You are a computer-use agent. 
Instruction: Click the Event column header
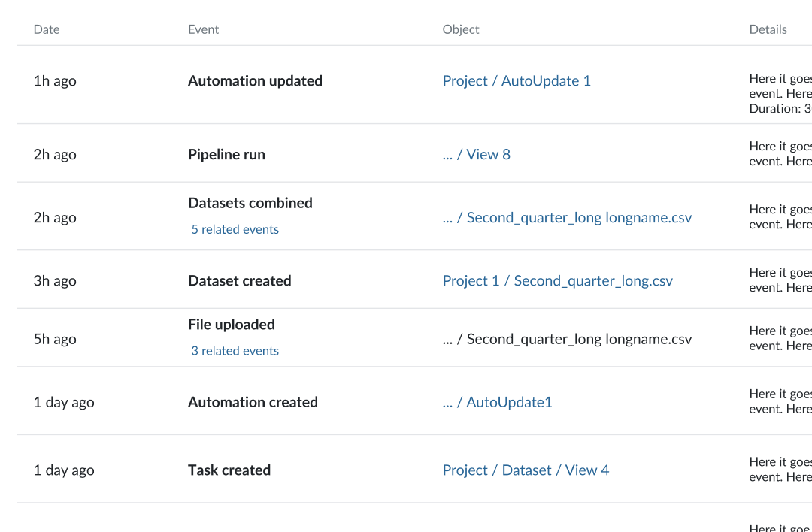tap(203, 29)
